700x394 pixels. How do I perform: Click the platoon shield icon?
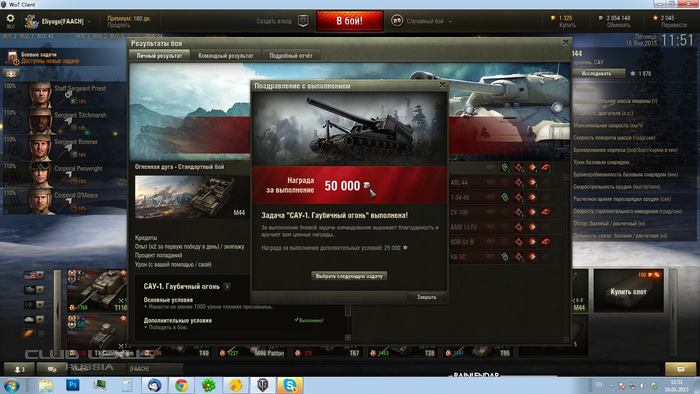point(303,21)
